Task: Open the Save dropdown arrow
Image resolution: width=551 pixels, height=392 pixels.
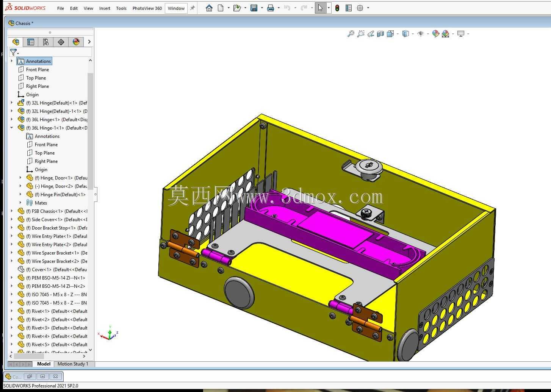Action: [262, 8]
